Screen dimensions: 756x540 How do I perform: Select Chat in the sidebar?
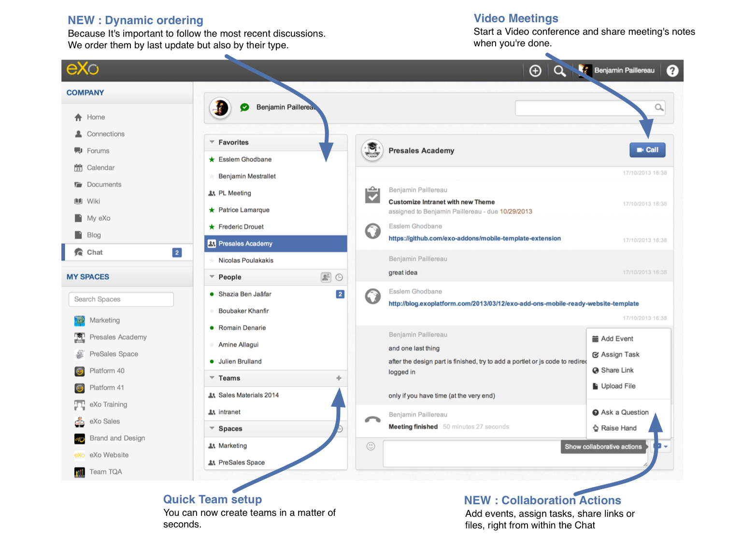128,252
